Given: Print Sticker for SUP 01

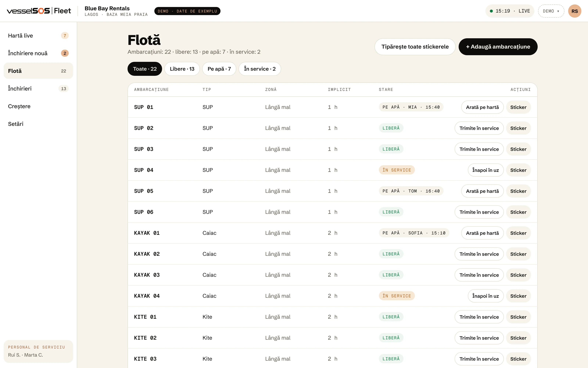Looking at the screenshot, I should tap(518, 107).
